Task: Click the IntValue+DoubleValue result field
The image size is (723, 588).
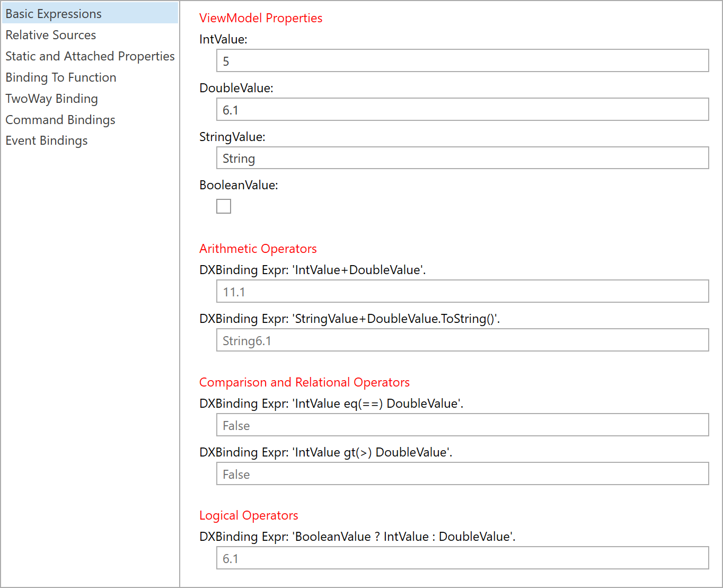Action: click(x=462, y=292)
